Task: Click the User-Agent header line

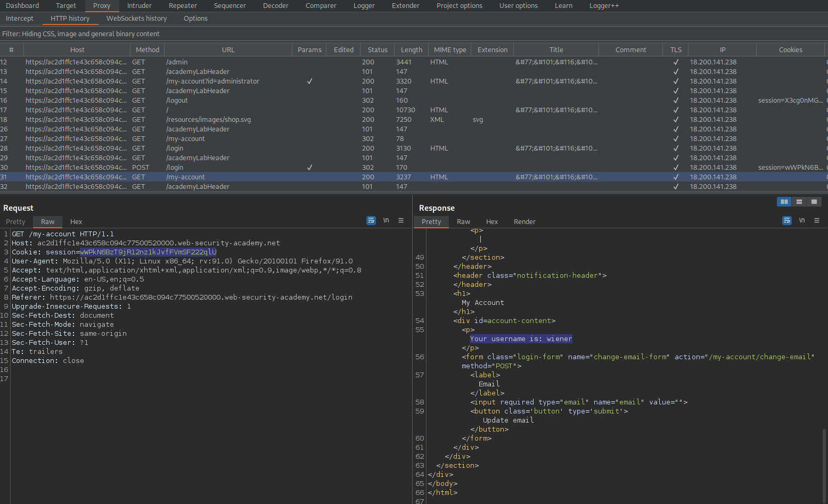Action: 182,261
